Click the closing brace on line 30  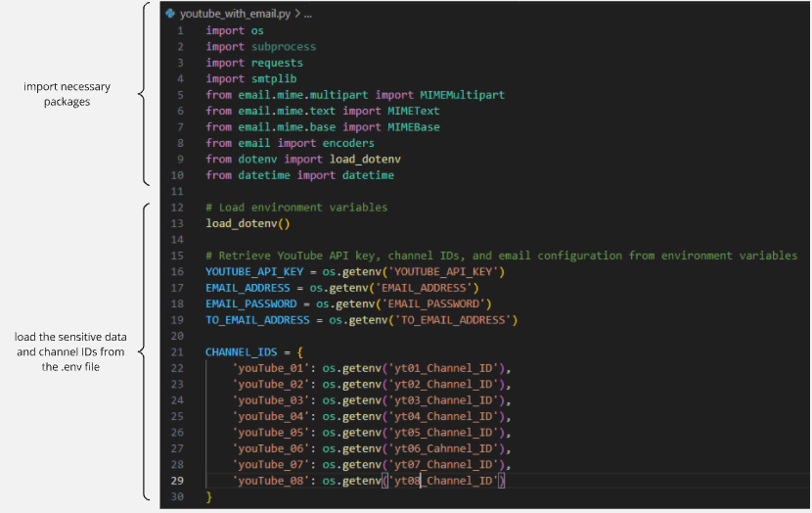(208, 496)
